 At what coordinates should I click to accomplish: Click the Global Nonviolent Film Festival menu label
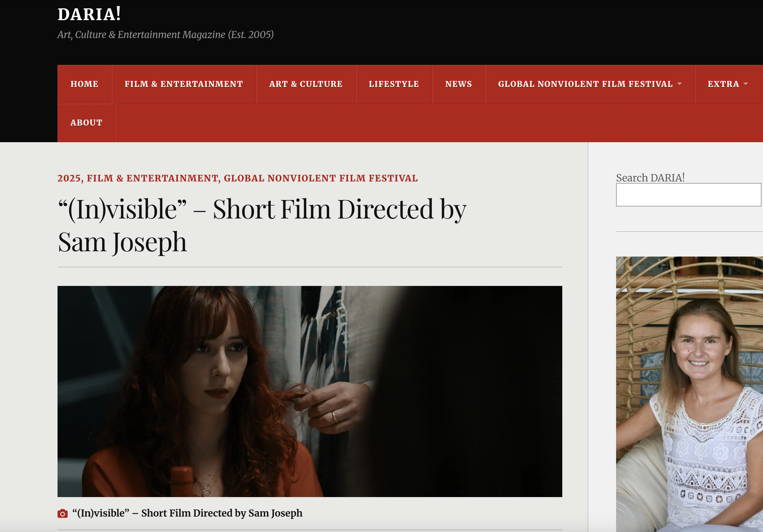pyautogui.click(x=585, y=84)
